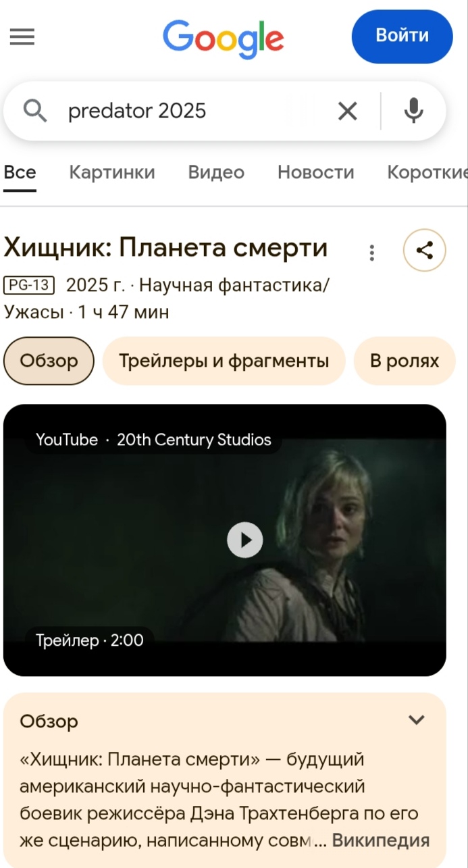The image size is (468, 868).
Task: Open the three-dot options for movie
Action: click(x=371, y=253)
